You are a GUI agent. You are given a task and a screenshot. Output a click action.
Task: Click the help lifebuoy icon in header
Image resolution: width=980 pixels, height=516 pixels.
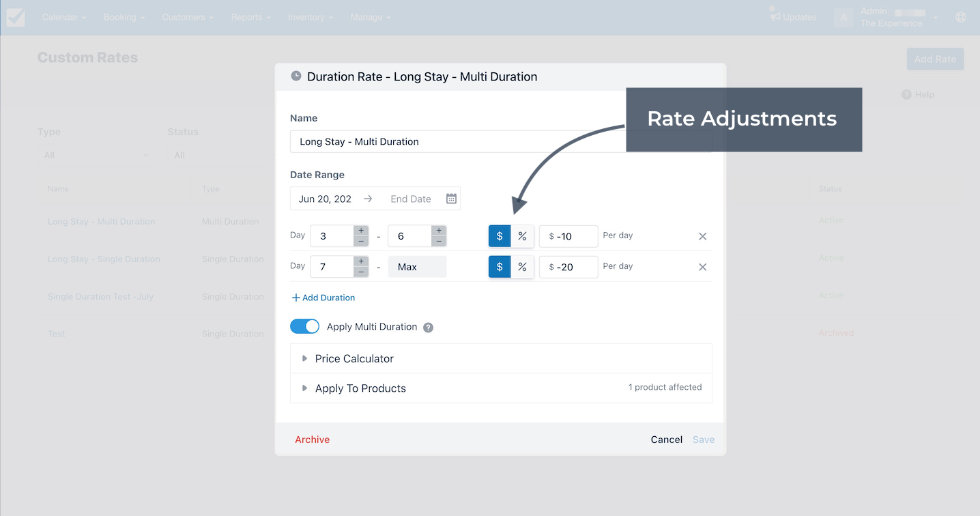coord(961,17)
